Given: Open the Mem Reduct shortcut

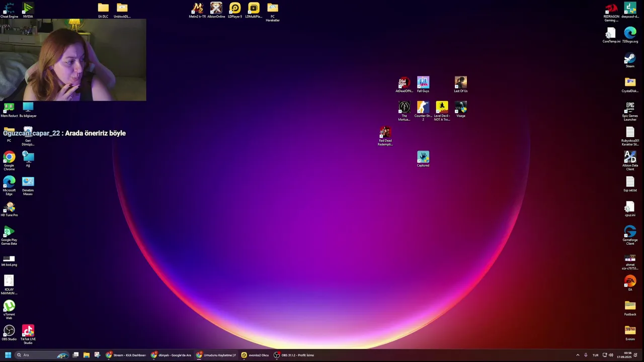Looking at the screenshot, I should [x=9, y=110].
